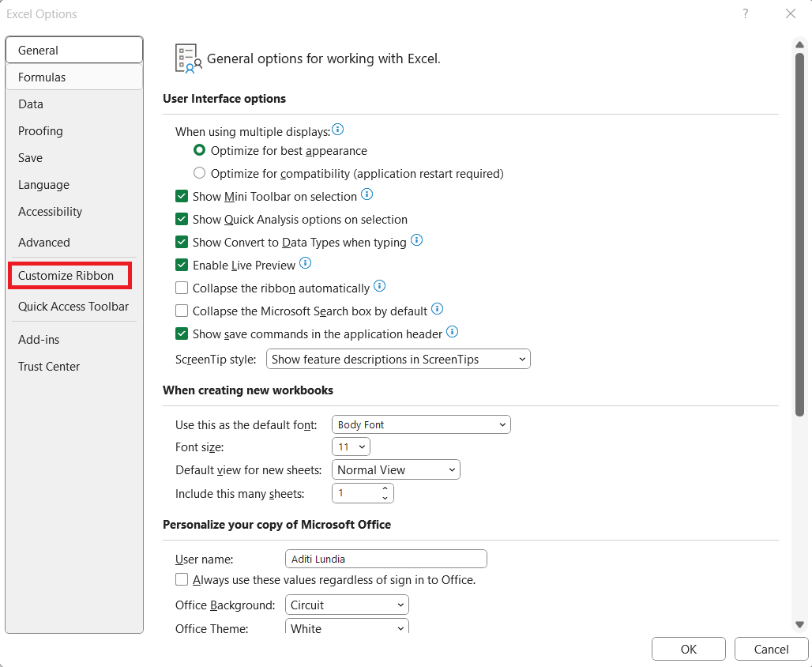812x667 pixels.
Task: Open the Trust Center category
Action: click(x=74, y=367)
